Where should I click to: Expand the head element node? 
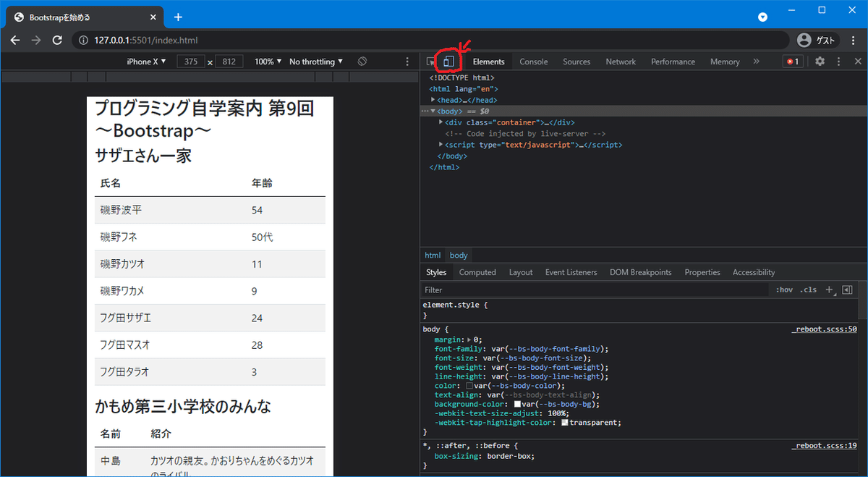click(x=433, y=100)
